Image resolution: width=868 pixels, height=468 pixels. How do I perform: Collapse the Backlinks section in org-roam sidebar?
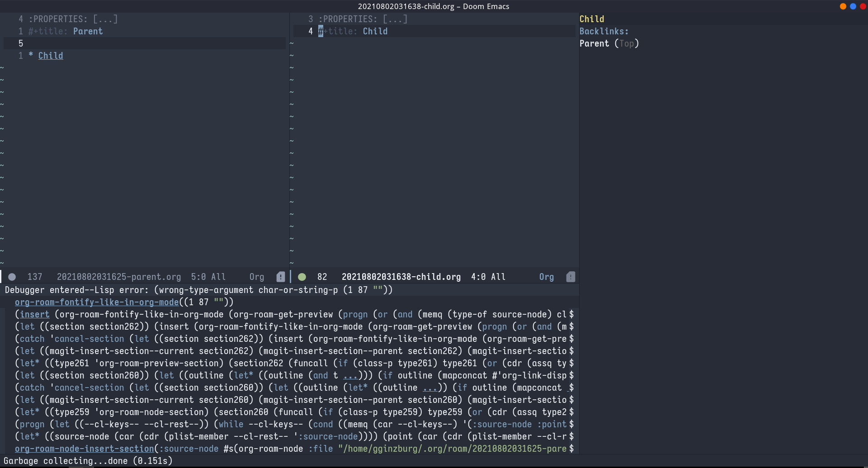[604, 31]
